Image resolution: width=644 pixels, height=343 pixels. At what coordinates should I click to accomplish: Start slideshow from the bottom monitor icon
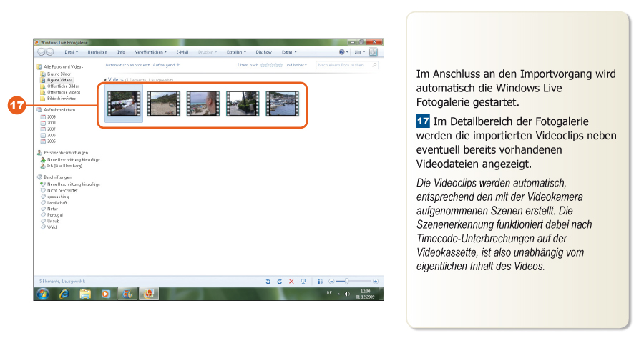(303, 282)
